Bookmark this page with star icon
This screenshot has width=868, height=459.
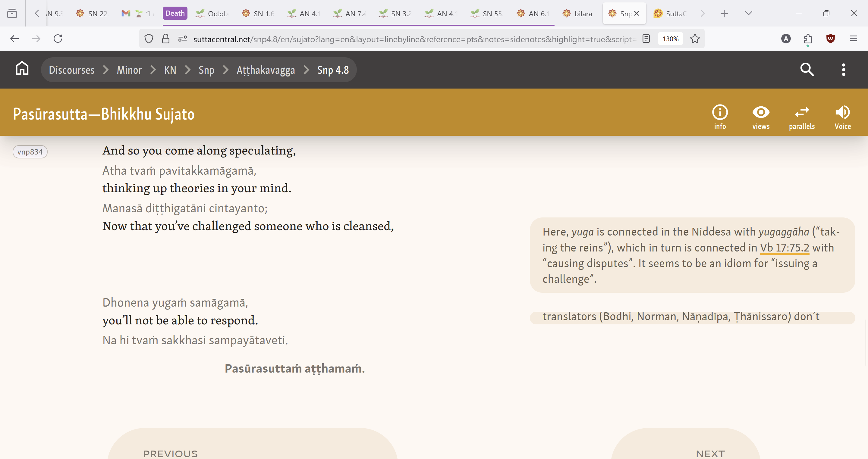(x=695, y=39)
